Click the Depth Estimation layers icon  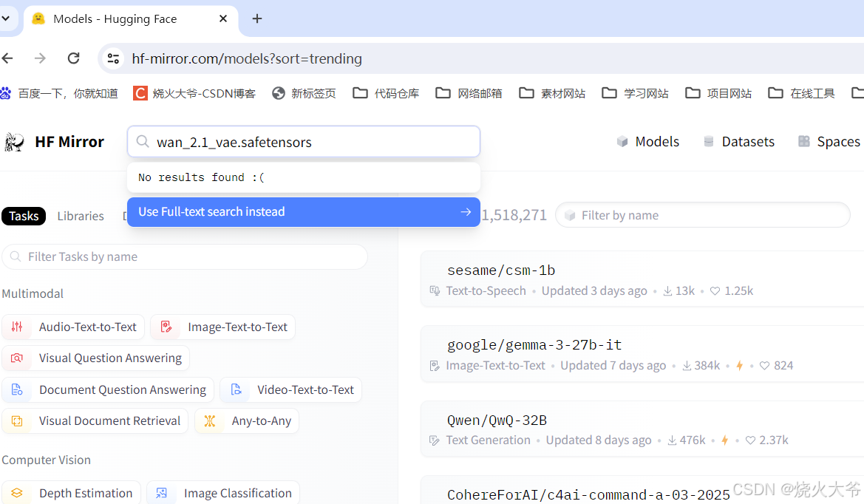click(x=17, y=493)
